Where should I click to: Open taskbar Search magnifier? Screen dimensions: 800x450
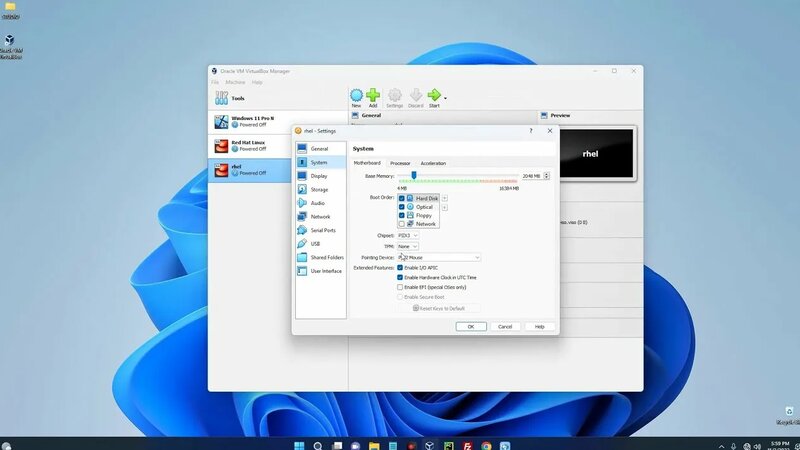click(318, 446)
